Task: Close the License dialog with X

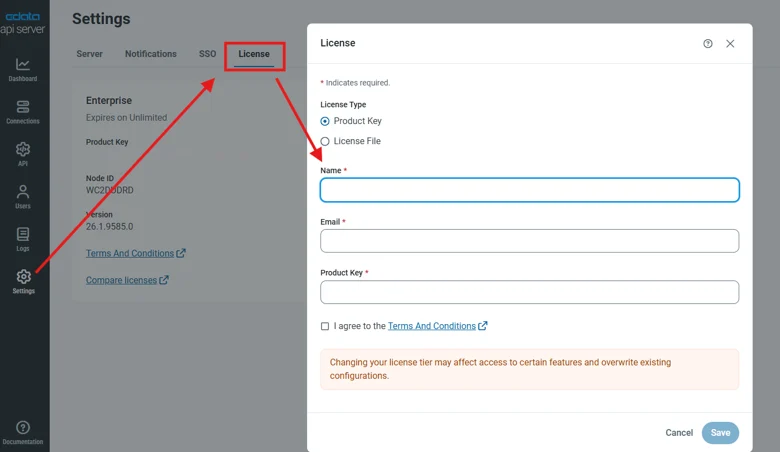Action: click(x=730, y=44)
